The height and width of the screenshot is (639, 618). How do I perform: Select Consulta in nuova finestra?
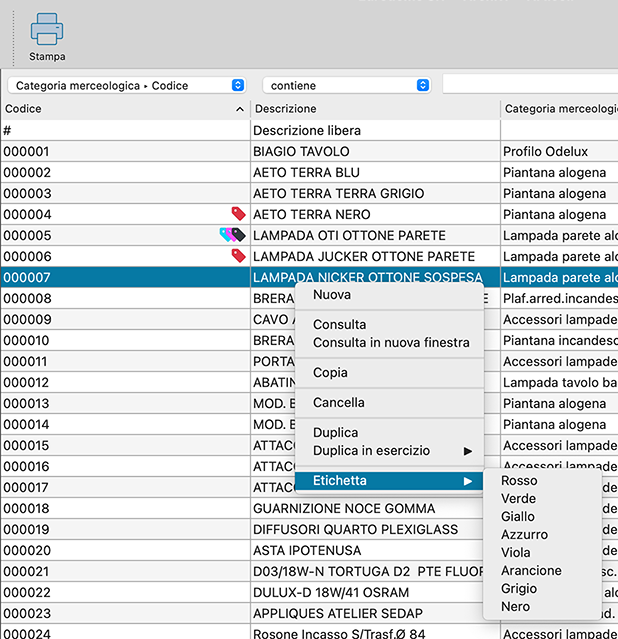[x=391, y=343]
